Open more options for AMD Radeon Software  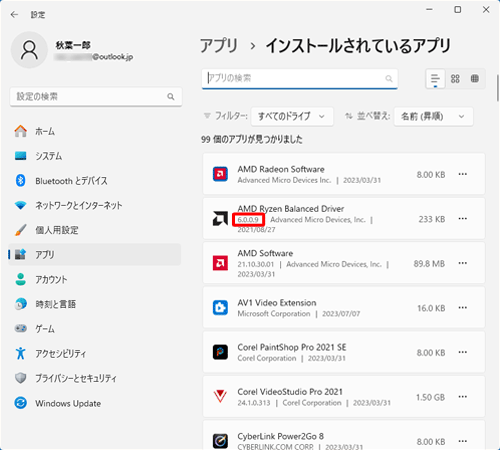tap(463, 174)
